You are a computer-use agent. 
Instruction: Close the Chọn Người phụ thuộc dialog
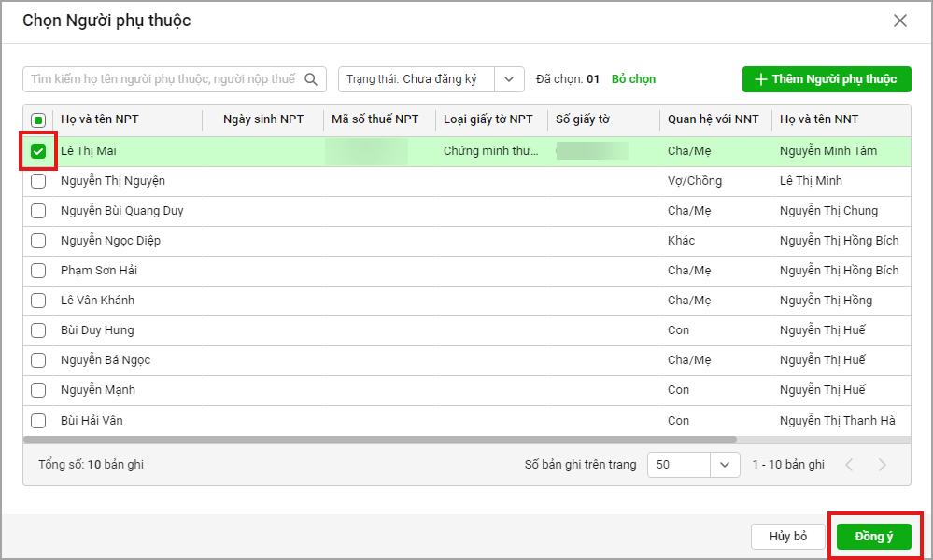(x=900, y=21)
